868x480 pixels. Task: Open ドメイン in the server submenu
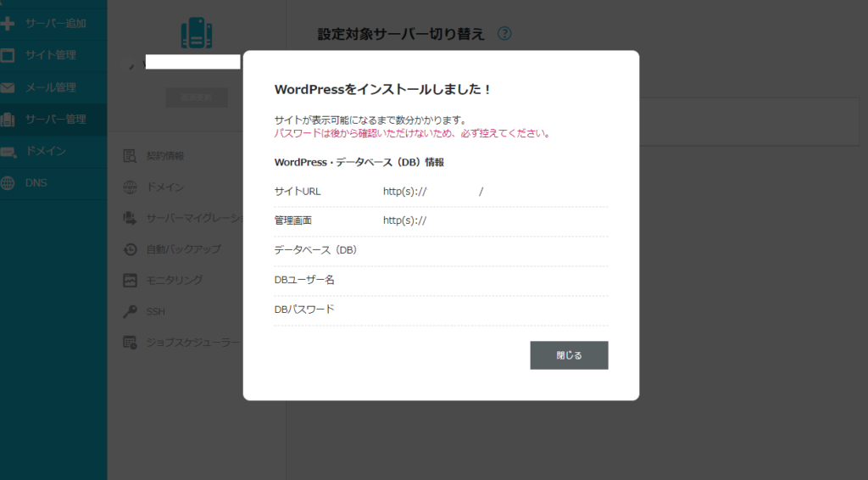click(165, 187)
